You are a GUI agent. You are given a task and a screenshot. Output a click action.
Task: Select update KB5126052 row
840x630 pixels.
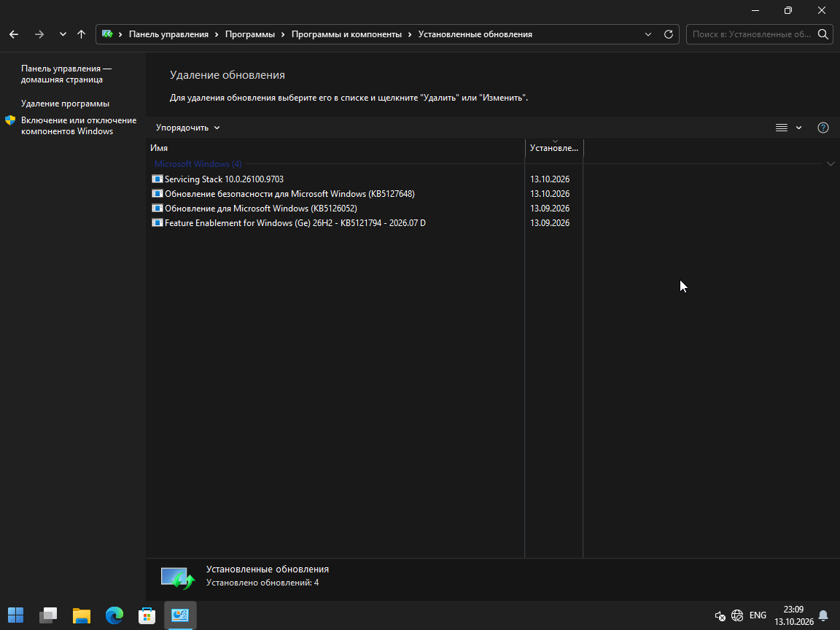(x=260, y=209)
